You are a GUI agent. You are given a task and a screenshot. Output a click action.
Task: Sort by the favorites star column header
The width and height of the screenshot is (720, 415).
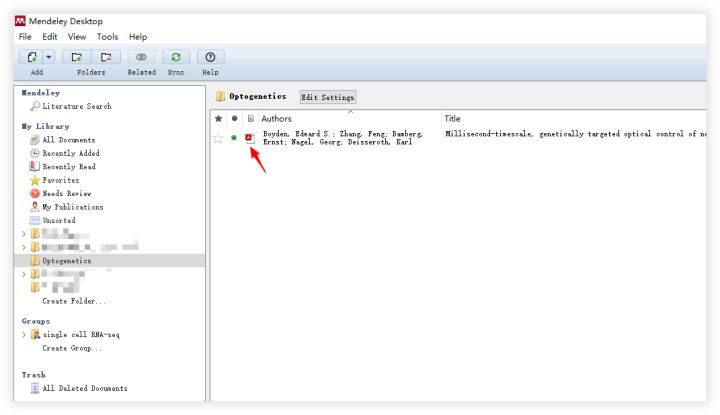219,118
